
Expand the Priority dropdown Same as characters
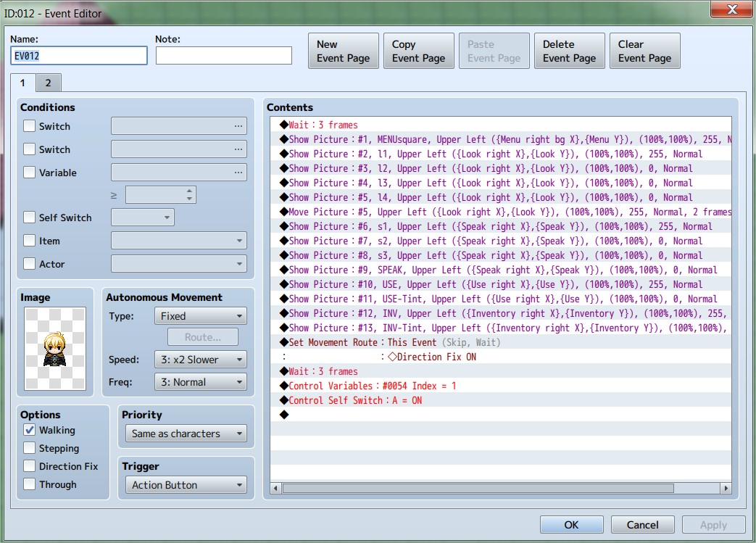coord(186,433)
